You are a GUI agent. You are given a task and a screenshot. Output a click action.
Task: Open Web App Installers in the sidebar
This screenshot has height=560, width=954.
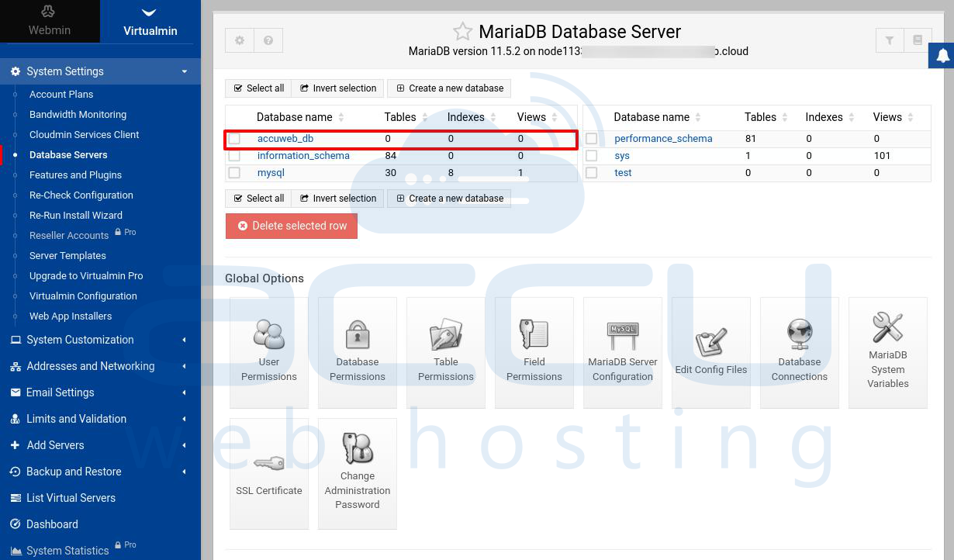[x=71, y=316]
